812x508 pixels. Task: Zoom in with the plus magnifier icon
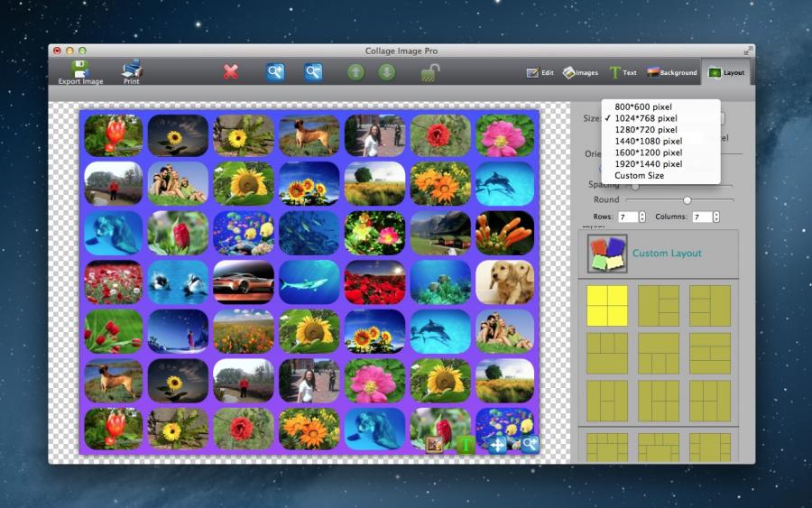tap(275, 71)
